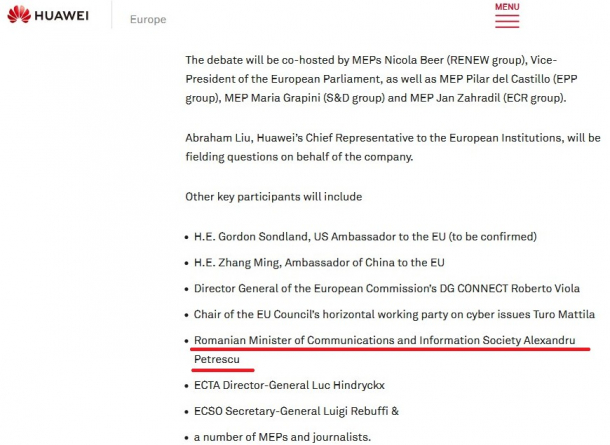The width and height of the screenshot is (610, 445).
Task: Click the bullet before Gordon Sondland
Action: point(186,238)
